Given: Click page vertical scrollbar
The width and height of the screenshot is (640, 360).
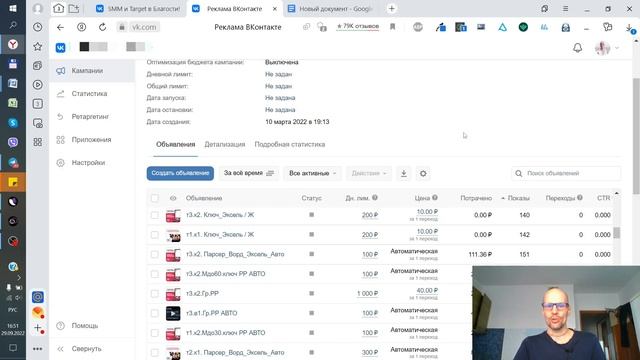Looking at the screenshot, I should [x=636, y=136].
